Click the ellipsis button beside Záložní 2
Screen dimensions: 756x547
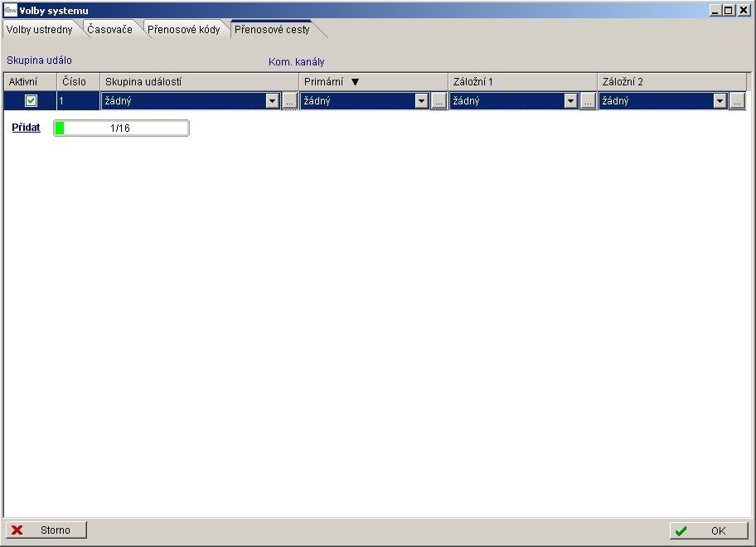pos(737,101)
